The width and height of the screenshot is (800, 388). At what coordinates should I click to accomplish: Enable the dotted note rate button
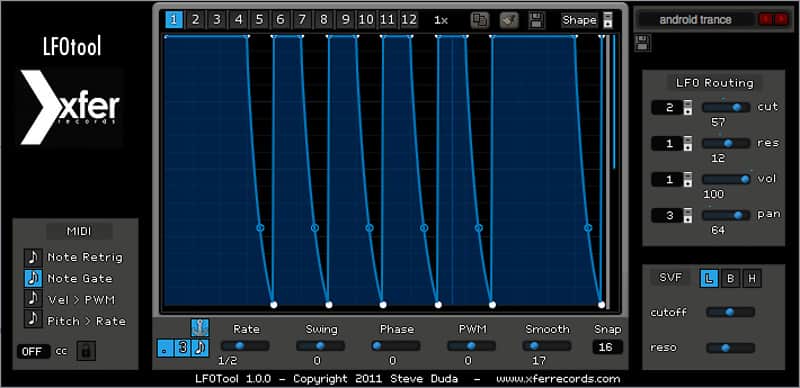point(165,348)
